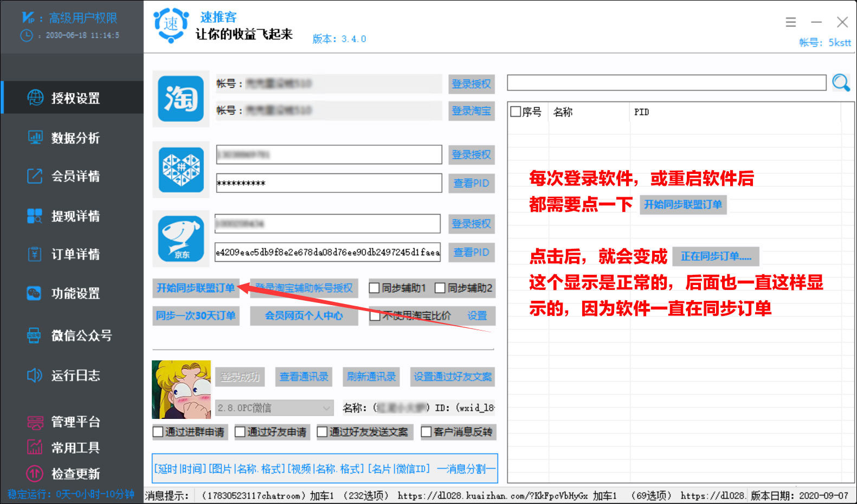Select the 提现详情 grid icon
The image size is (857, 504).
35,216
